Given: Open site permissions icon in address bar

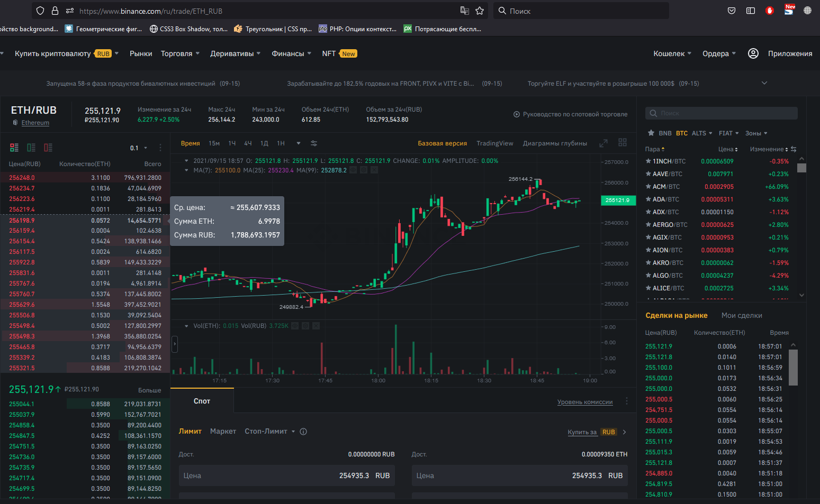Looking at the screenshot, I should [69, 11].
